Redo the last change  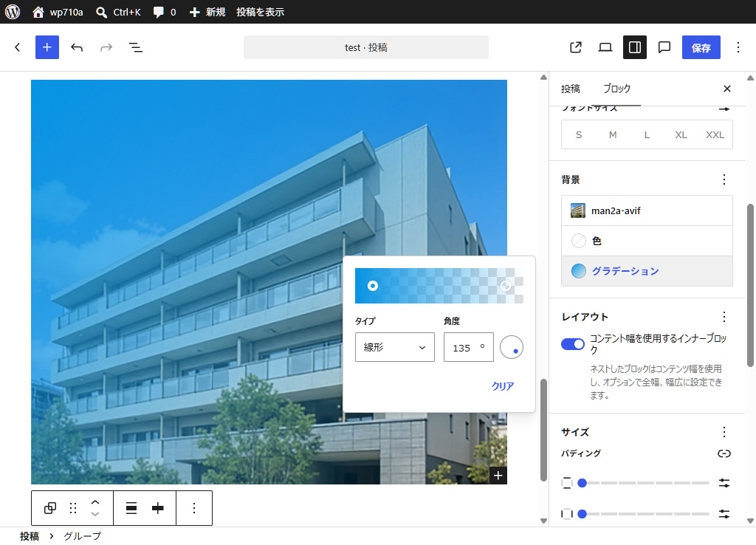[x=106, y=47]
